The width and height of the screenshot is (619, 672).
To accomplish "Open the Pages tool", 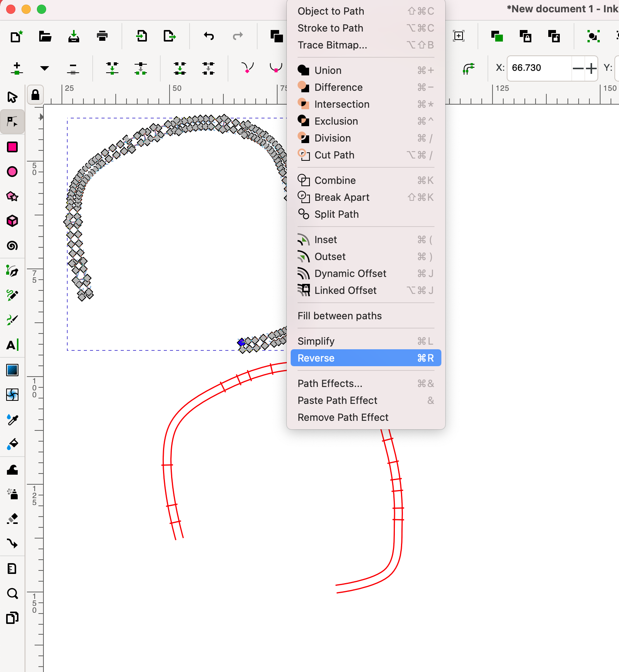I will pyautogui.click(x=12, y=618).
